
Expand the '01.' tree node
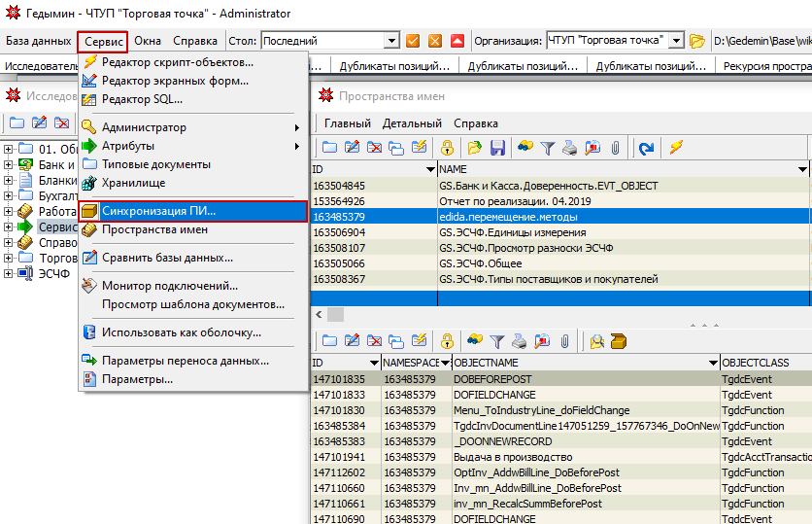9,149
